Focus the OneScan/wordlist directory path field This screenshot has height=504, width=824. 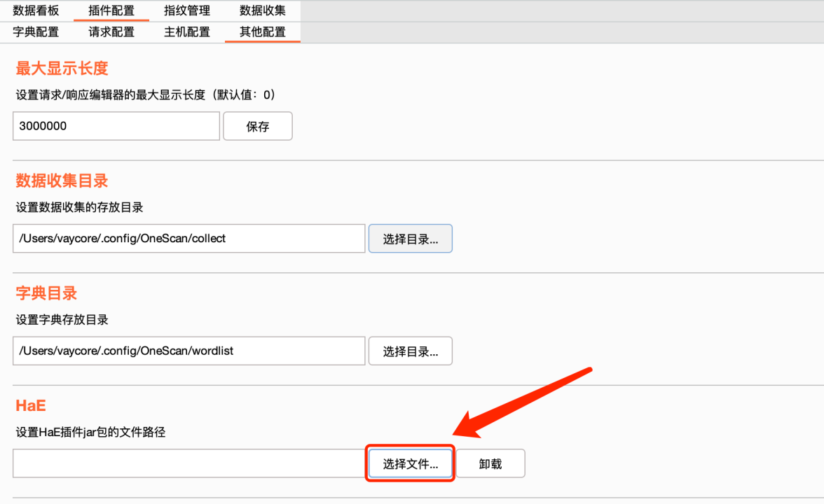[189, 351]
